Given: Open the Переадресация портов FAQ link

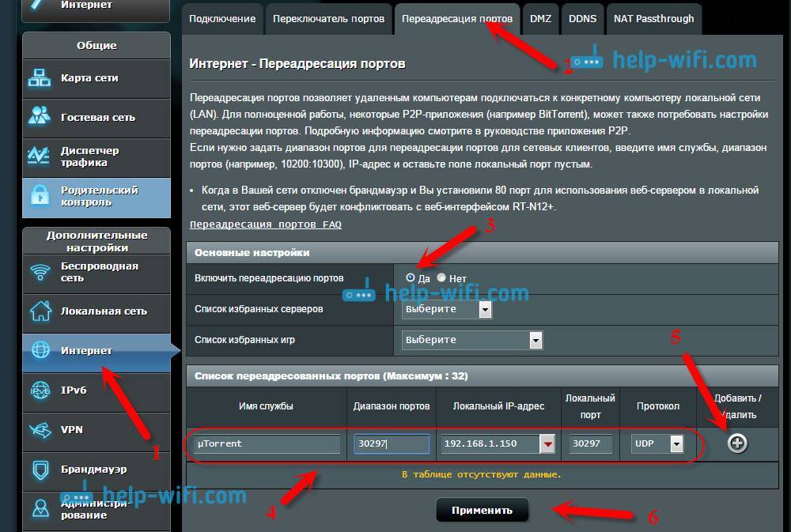Looking at the screenshot, I should (265, 224).
